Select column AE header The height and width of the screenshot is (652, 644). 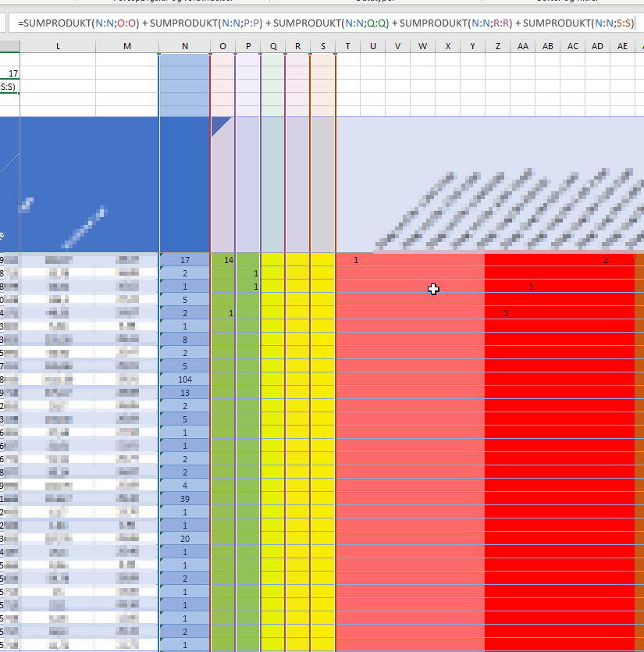(x=622, y=47)
